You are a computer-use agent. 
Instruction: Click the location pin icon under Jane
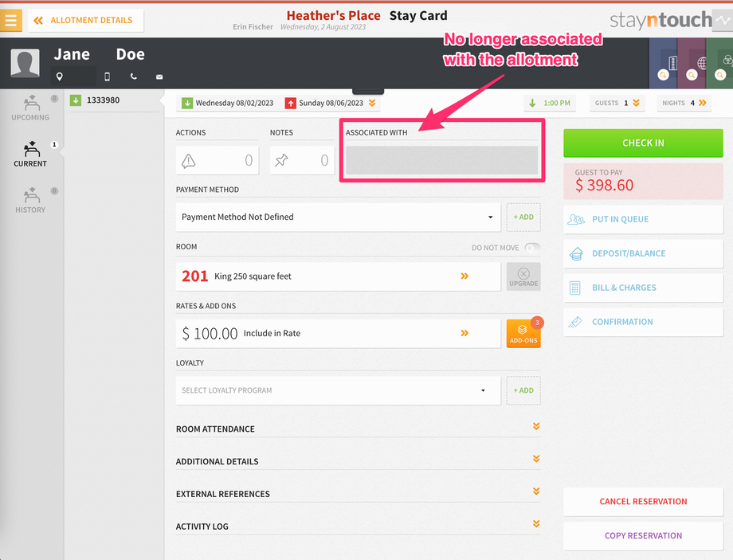60,76
